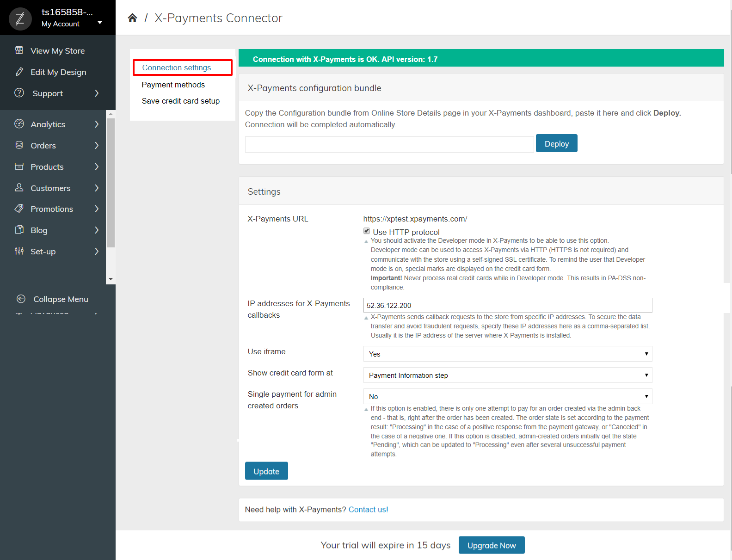Select the Payment methods tab
The image size is (732, 560).
pyautogui.click(x=173, y=85)
